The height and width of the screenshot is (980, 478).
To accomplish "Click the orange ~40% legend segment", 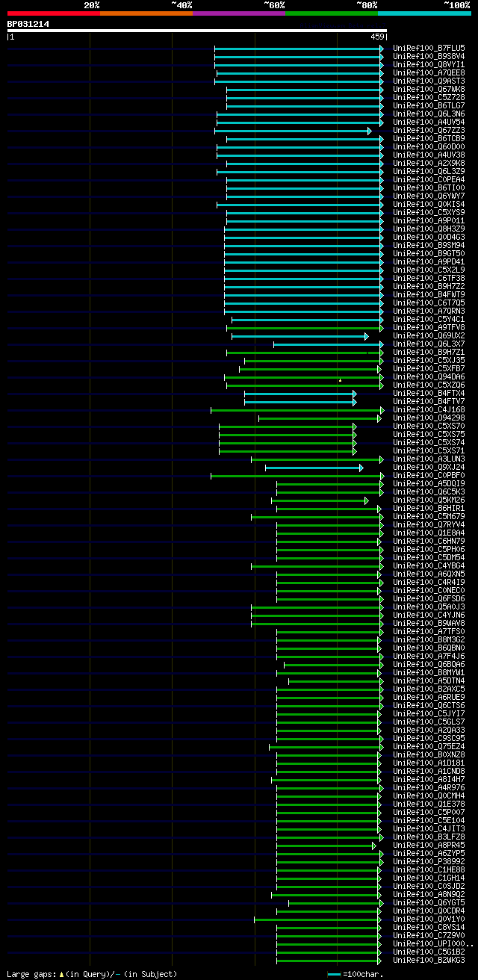I will pos(146,13).
